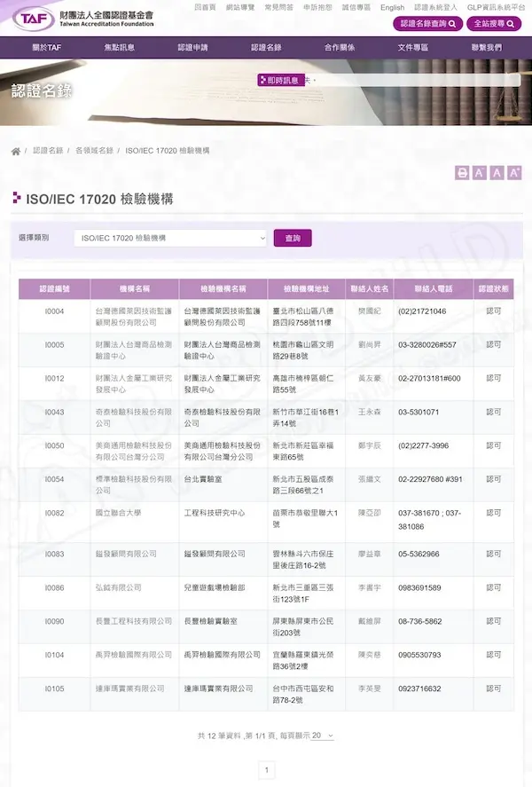Click phone number 08-736-5862
Screen dimensions: 532x787
point(420,621)
